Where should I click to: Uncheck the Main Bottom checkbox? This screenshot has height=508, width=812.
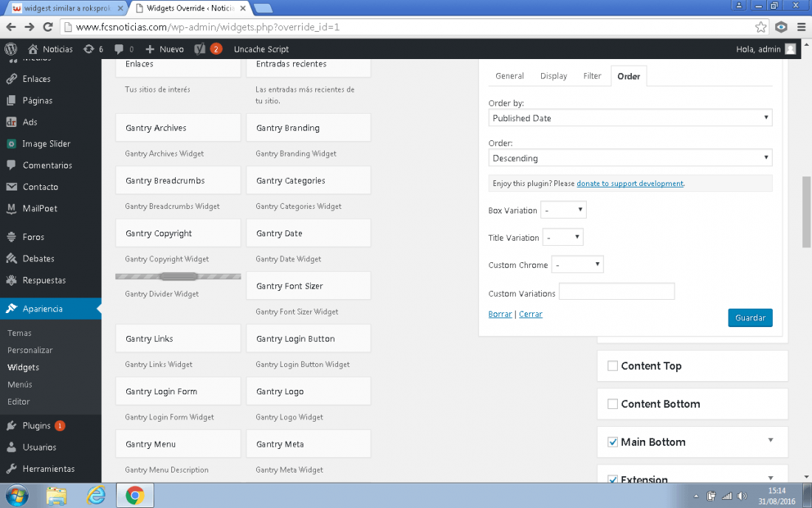[613, 442]
